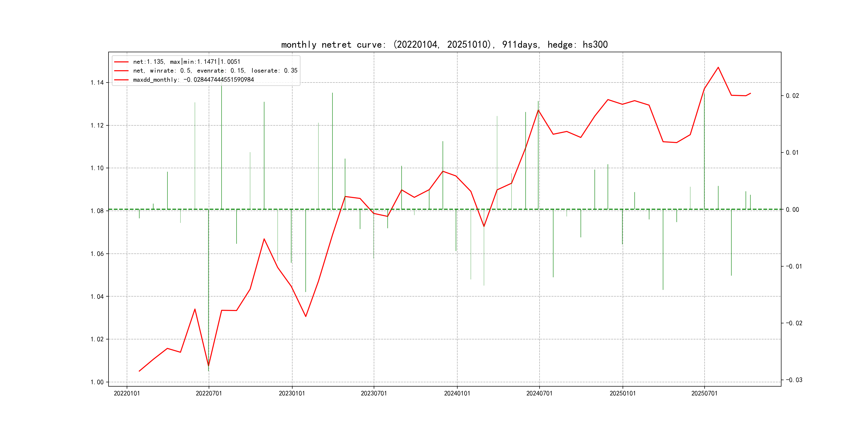Click the 1.14 left axis tick label
The image size is (868, 434).
point(97,83)
